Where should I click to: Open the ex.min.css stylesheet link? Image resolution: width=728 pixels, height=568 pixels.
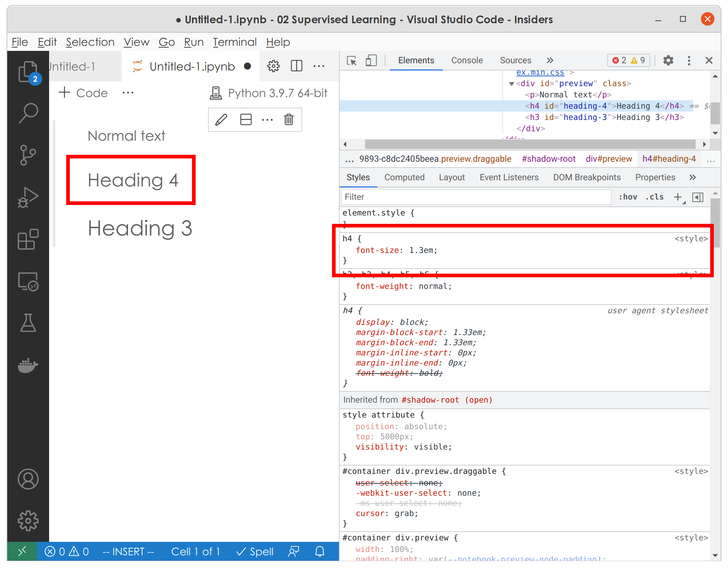tap(540, 72)
